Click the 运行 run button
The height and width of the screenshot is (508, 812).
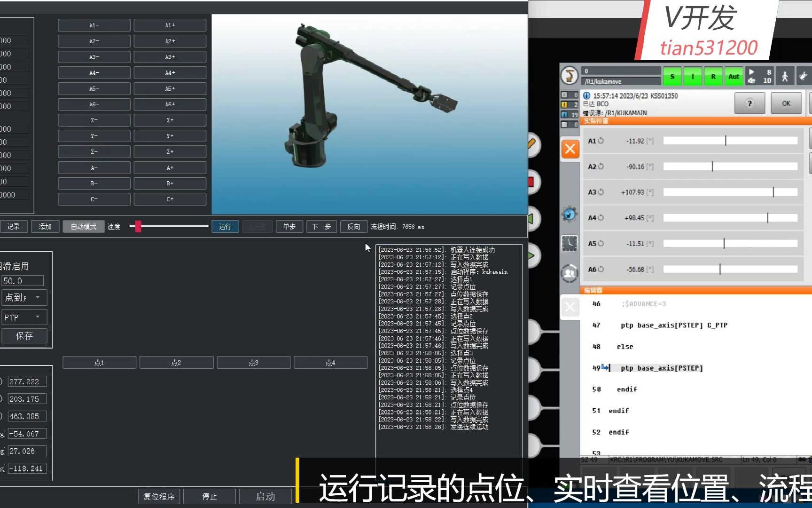[x=225, y=227]
